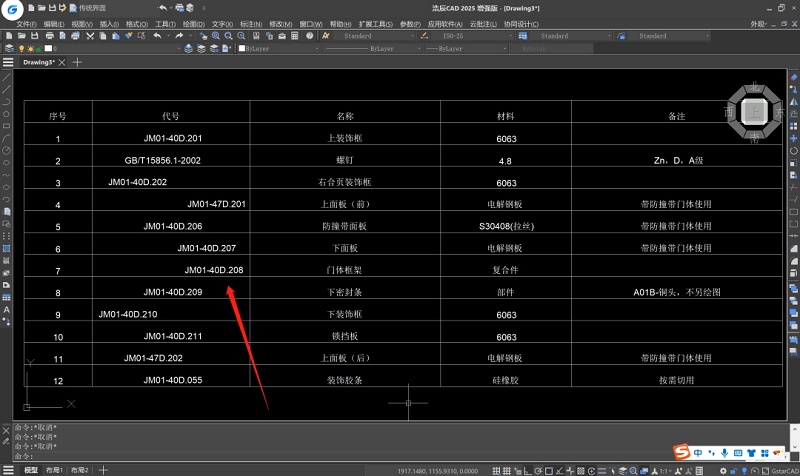
Task: Click the Match Properties brush icon
Action: 129,36
